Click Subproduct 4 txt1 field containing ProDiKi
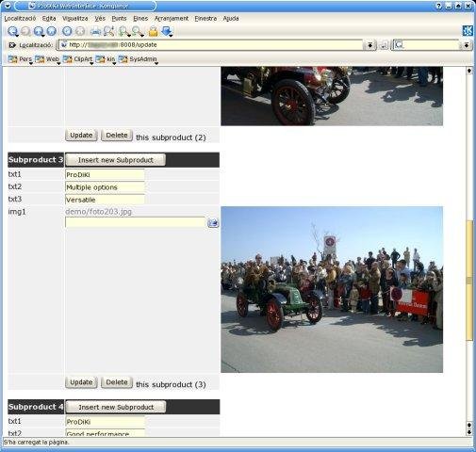 (x=105, y=422)
